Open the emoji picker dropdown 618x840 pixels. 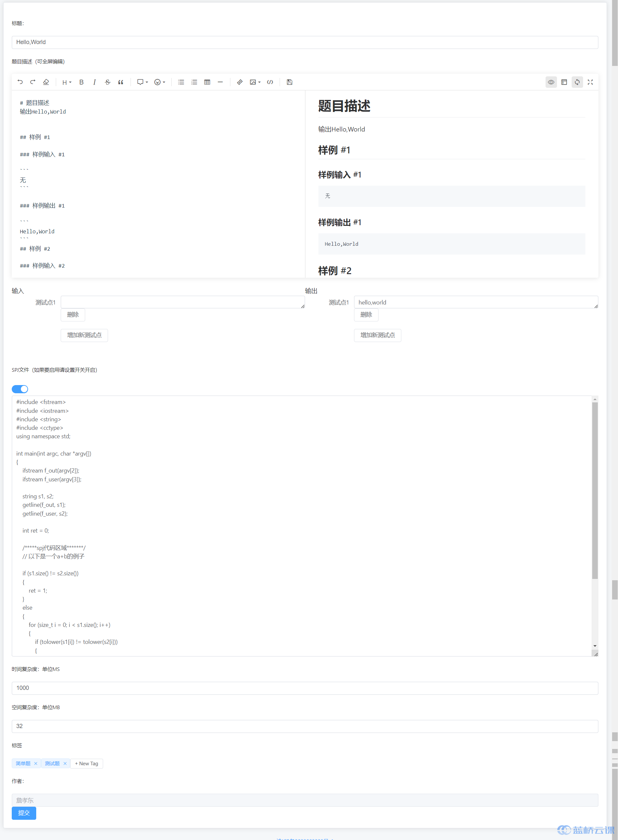click(159, 82)
